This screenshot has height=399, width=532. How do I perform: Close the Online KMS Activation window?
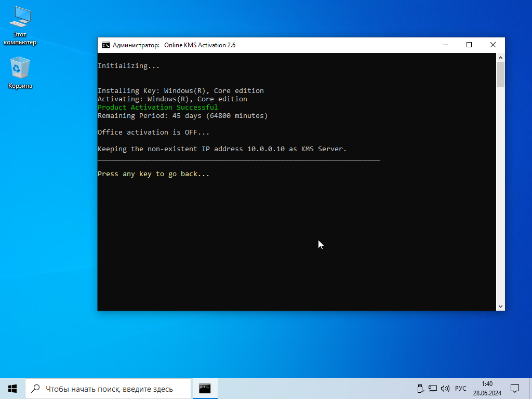click(x=493, y=45)
